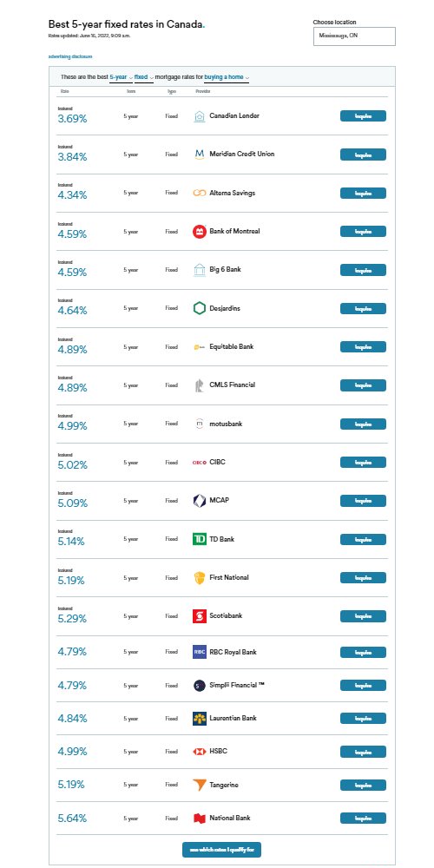Click the MCAP dark blue logo
Screen dimensions: 434x868
tap(200, 501)
